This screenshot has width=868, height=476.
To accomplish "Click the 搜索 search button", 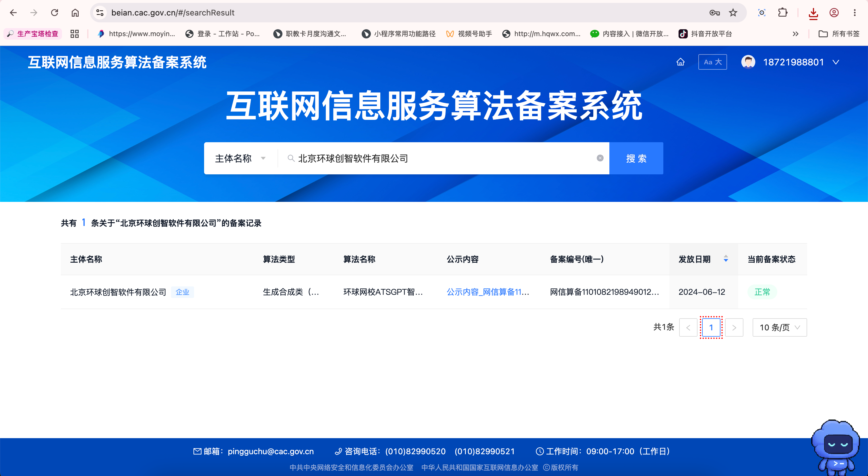I will click(636, 158).
